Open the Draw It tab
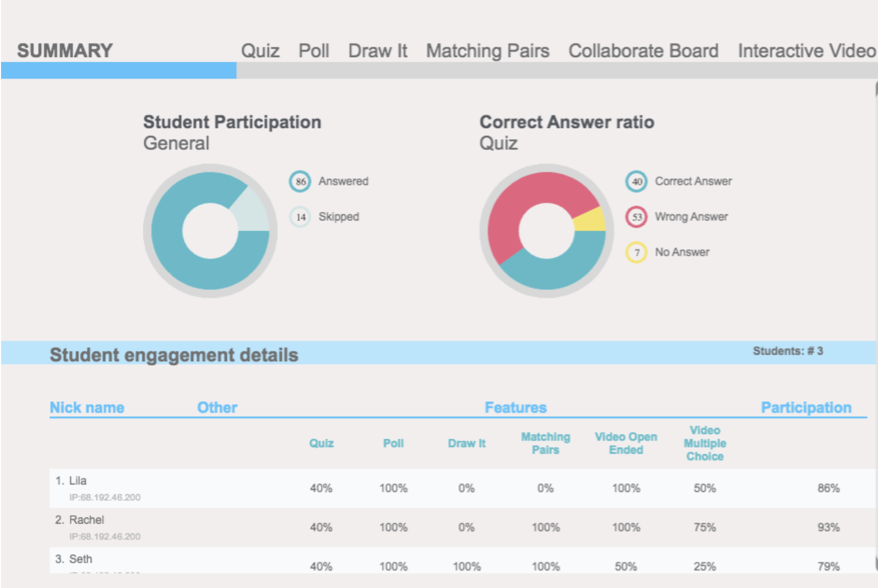878x588 pixels. (377, 51)
